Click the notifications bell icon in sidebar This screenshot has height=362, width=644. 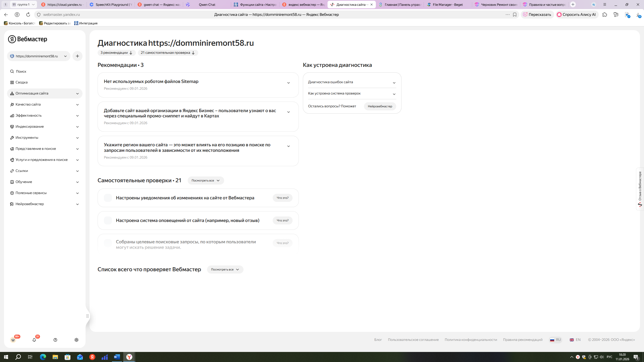(x=34, y=340)
